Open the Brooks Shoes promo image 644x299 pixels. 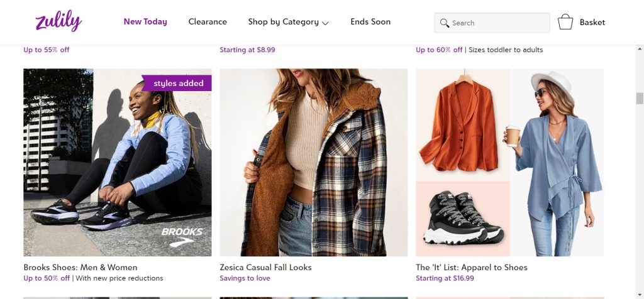tap(118, 162)
